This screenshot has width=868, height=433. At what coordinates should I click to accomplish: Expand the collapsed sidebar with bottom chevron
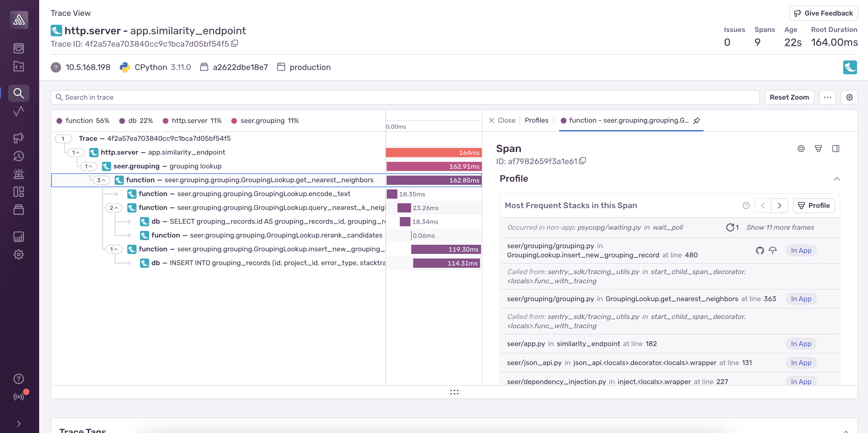(x=18, y=423)
